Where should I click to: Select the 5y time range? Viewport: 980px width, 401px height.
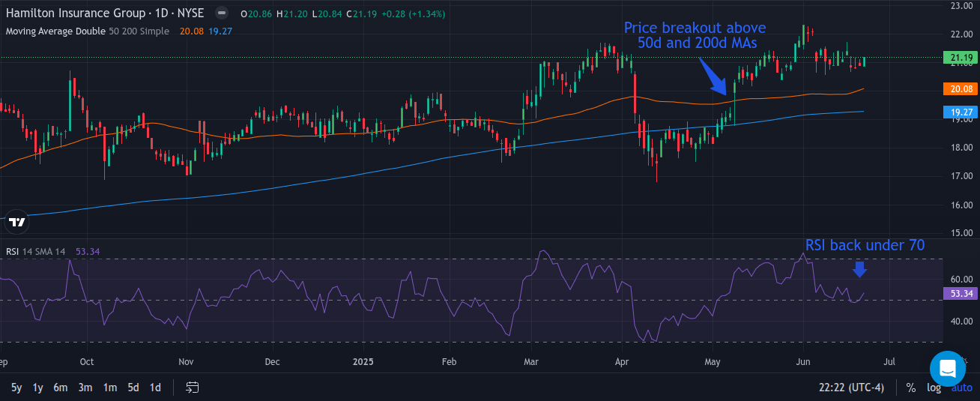(x=16, y=388)
